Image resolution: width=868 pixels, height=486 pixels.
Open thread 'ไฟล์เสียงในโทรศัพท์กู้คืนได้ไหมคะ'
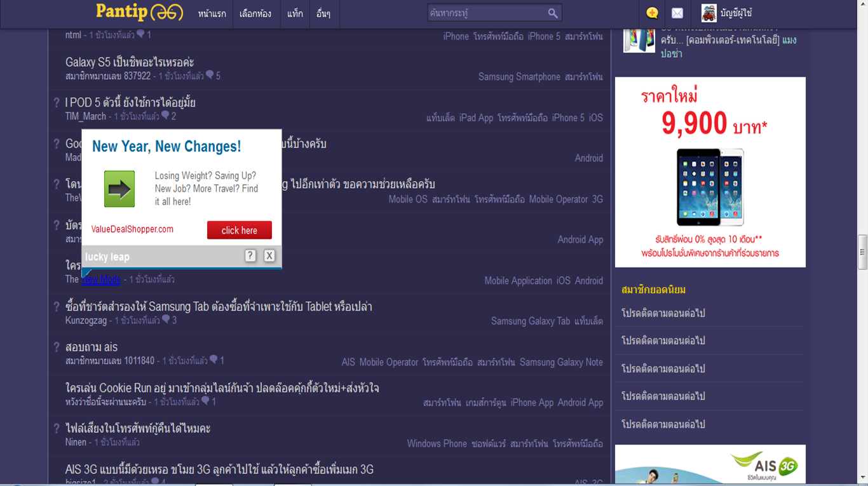coord(138,429)
